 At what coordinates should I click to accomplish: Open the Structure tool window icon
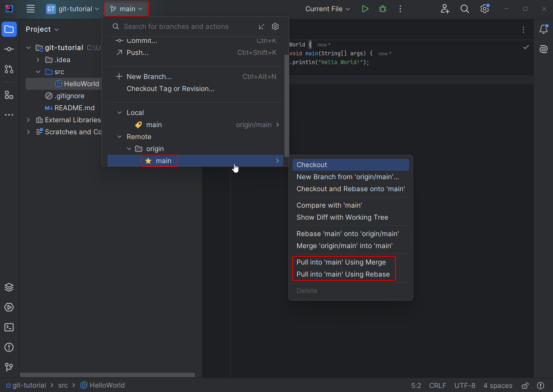pyautogui.click(x=9, y=95)
